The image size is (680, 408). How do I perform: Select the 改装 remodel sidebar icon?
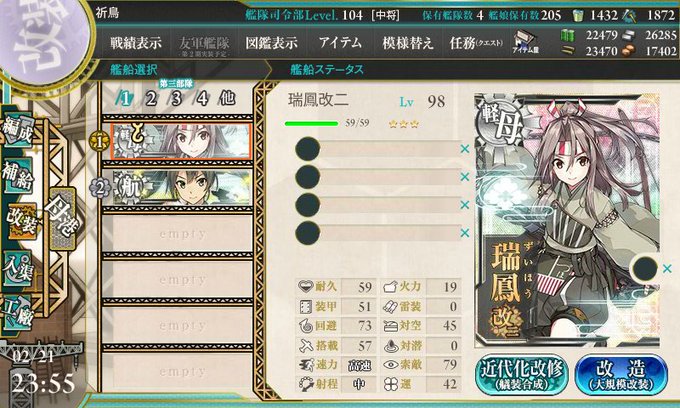tap(20, 222)
